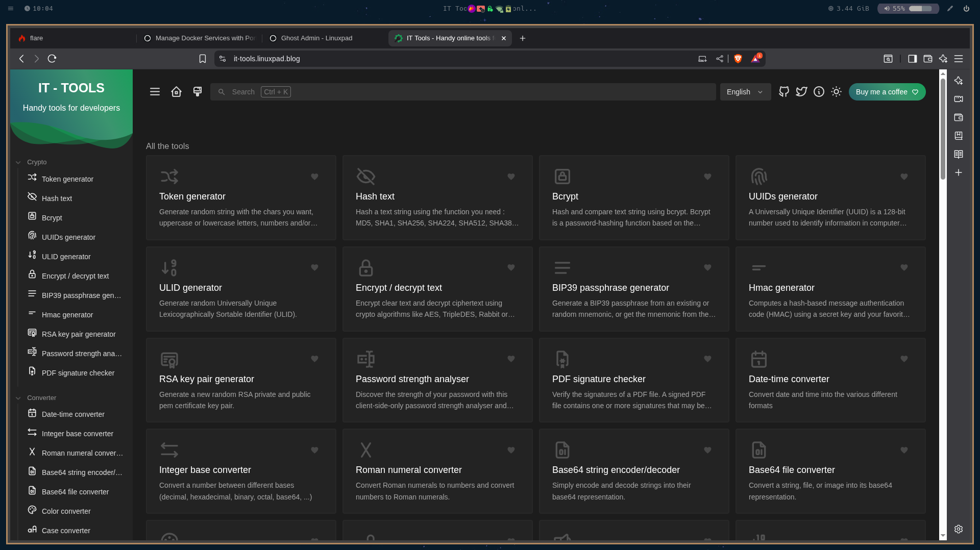The width and height of the screenshot is (980, 550).
Task: Click the Encrypt / decrypt padlock icon
Action: pos(365,267)
